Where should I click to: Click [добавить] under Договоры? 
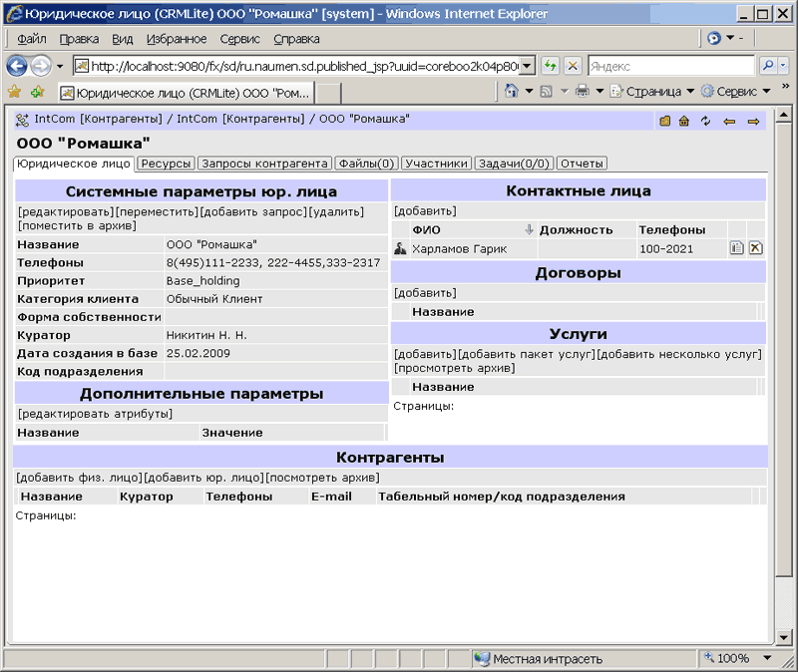[x=426, y=293]
